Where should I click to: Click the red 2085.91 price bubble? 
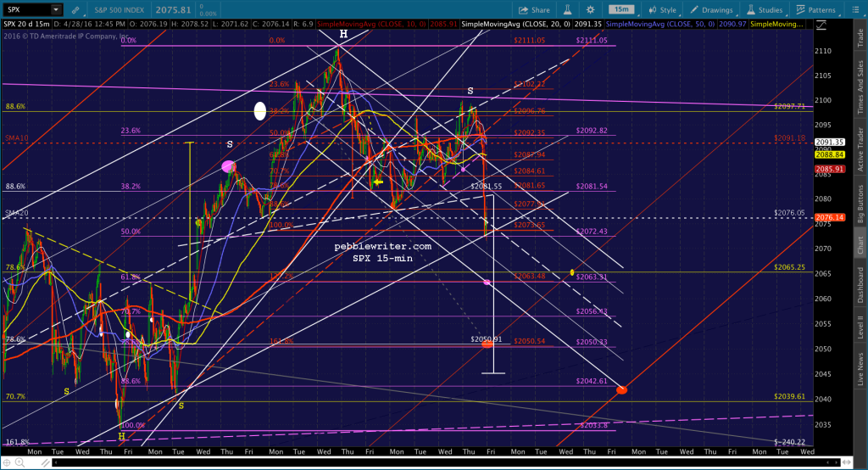click(830, 169)
